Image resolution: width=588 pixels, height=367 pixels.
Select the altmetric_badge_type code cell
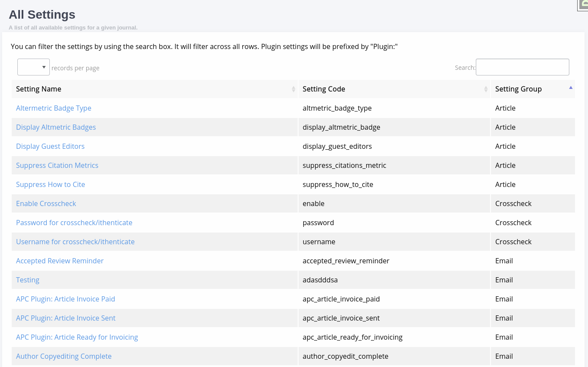click(394, 108)
